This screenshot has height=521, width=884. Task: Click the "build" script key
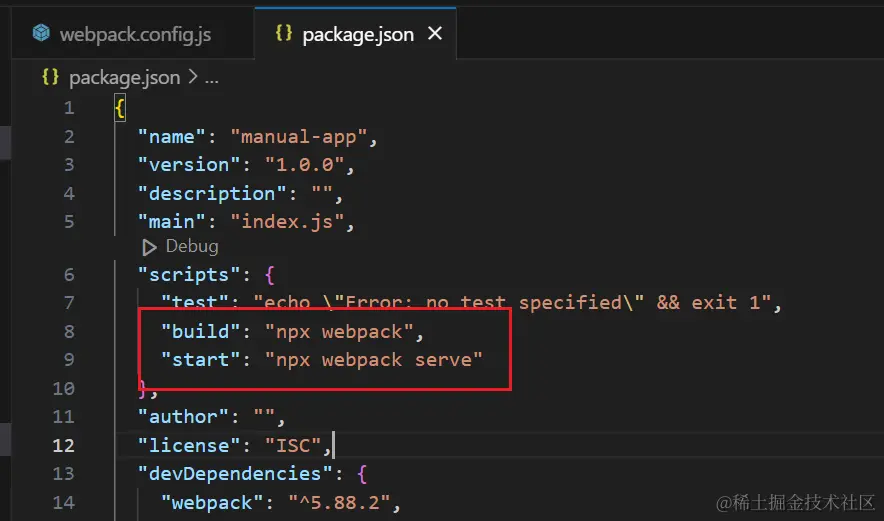[x=201, y=332]
